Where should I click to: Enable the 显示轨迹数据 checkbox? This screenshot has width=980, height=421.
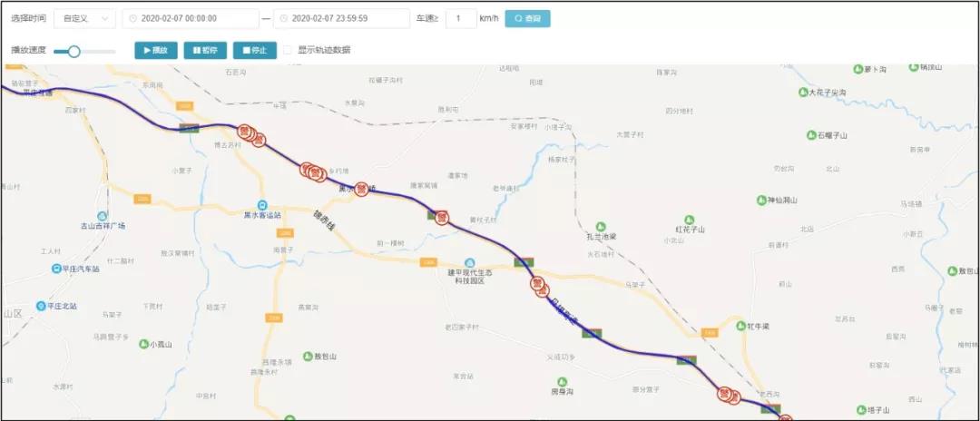pos(288,50)
